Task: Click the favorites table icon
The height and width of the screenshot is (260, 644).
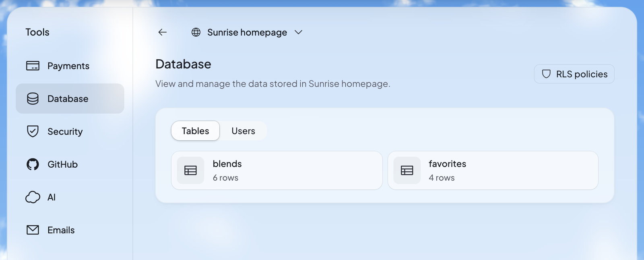Action: (x=407, y=171)
